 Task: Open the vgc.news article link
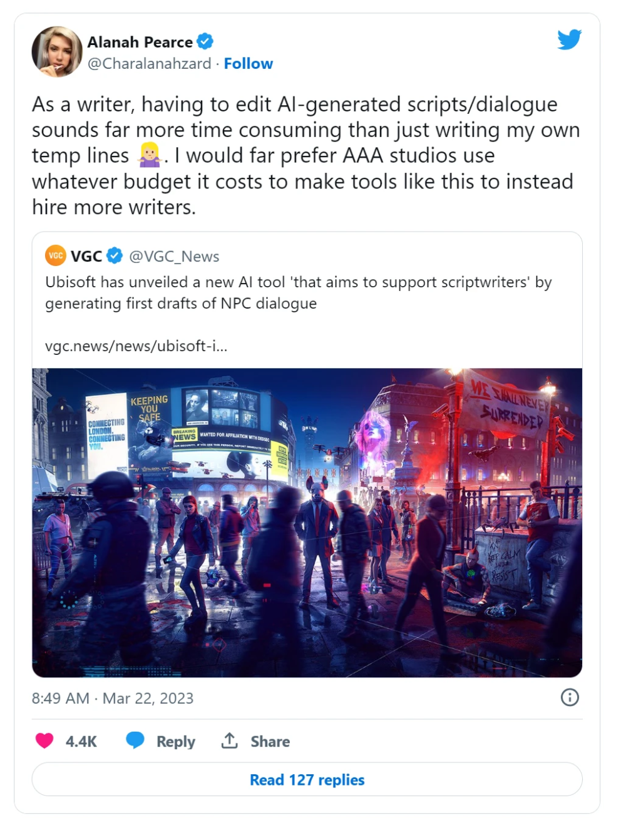click(136, 346)
